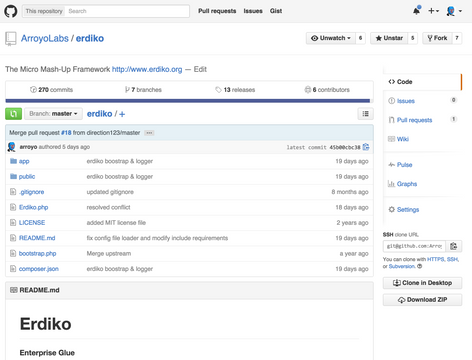The width and height of the screenshot is (472, 360).
Task: Open the user avatar menu
Action: (454, 11)
